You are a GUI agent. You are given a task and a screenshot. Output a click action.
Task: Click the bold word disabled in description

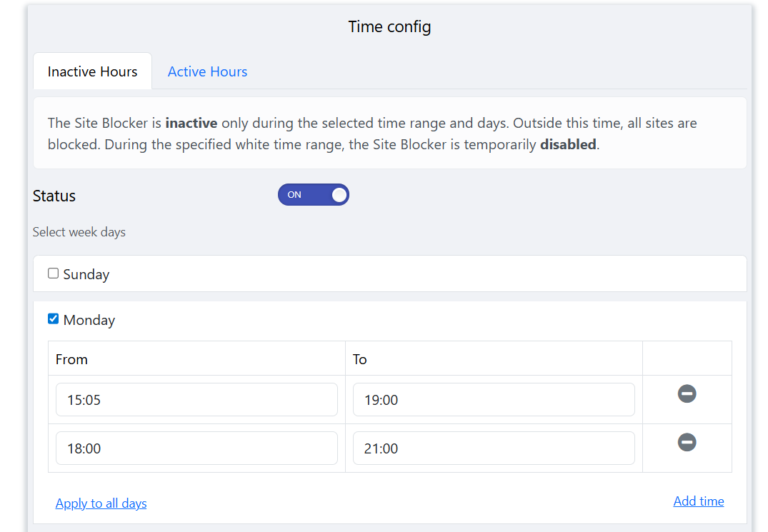pos(568,144)
